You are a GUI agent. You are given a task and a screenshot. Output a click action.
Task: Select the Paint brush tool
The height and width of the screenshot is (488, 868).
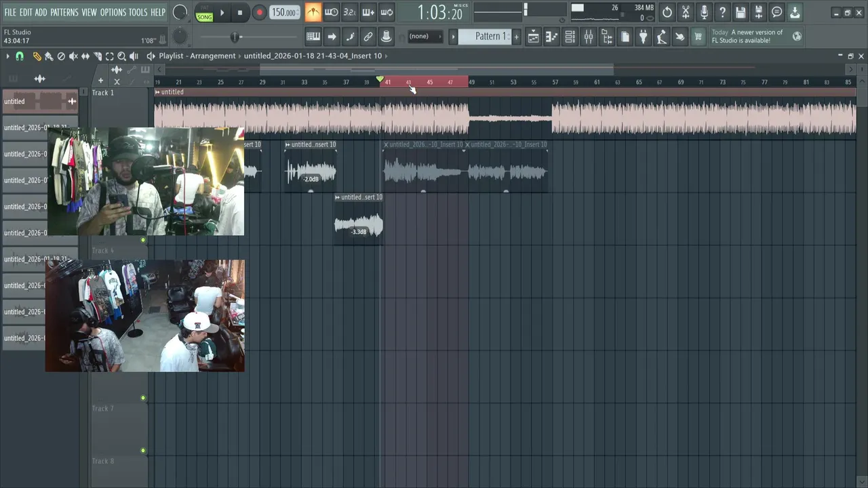tap(49, 56)
